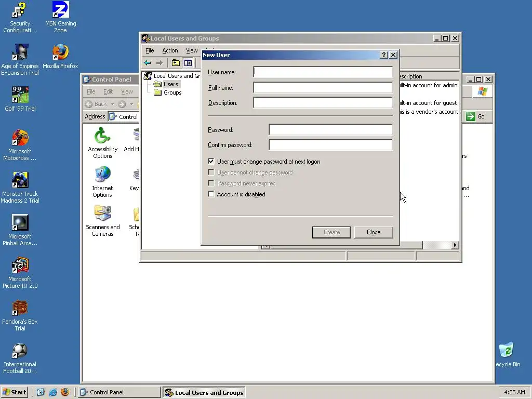Viewport: 532px width, 399px height.
Task: Open Edit menu in Control Panel window
Action: pyautogui.click(x=108, y=91)
